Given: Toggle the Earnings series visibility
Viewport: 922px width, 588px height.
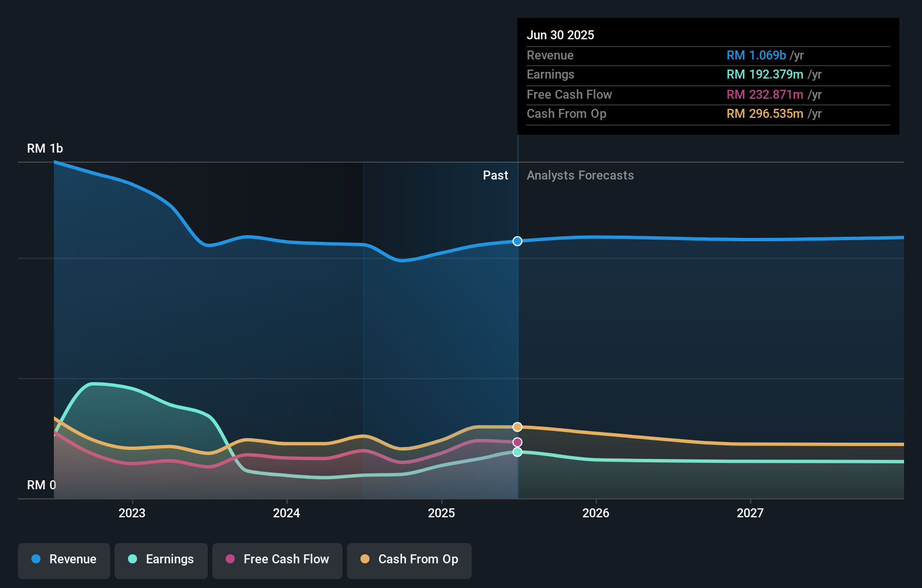Looking at the screenshot, I should point(161,559).
